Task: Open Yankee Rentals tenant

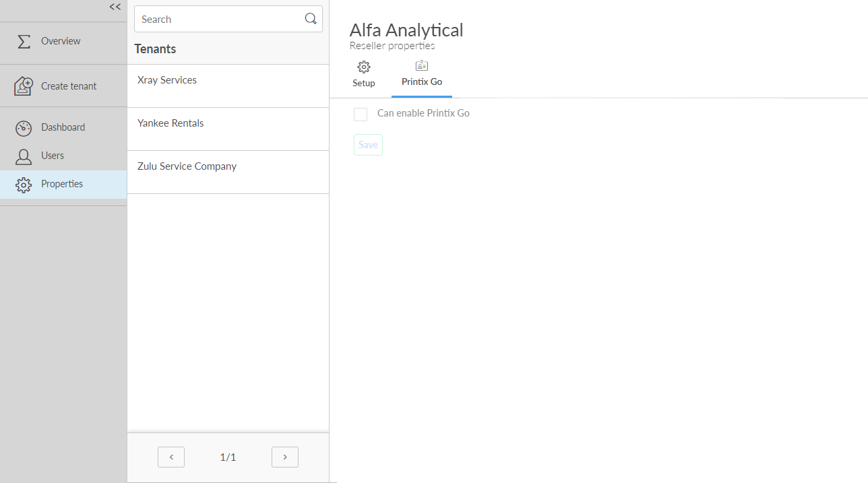Action: [x=170, y=123]
